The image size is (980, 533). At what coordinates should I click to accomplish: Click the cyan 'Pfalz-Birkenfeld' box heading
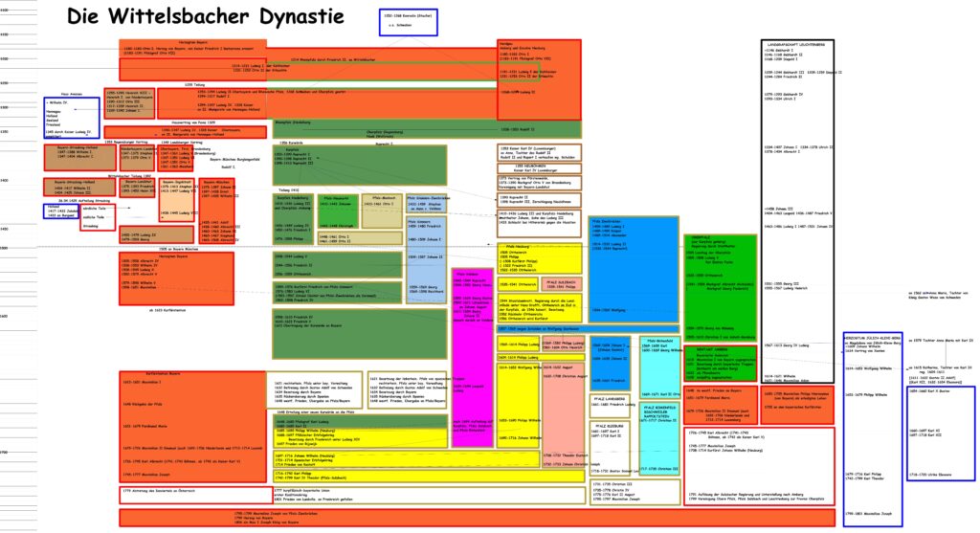(660, 342)
